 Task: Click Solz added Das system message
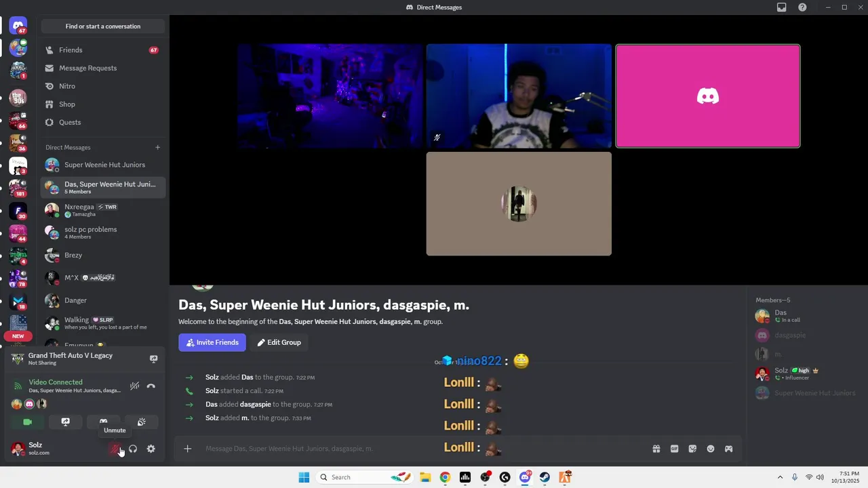pyautogui.click(x=259, y=377)
